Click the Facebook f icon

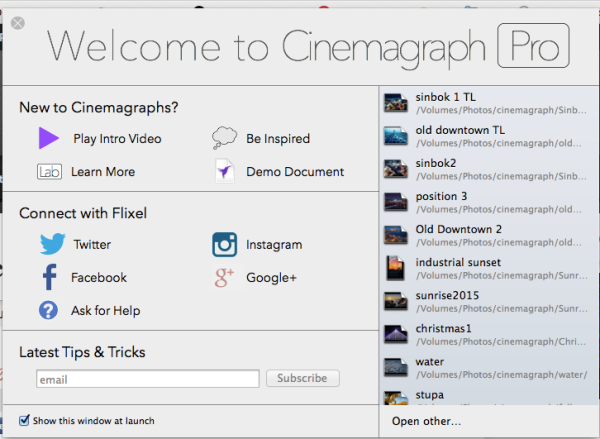tap(49, 277)
